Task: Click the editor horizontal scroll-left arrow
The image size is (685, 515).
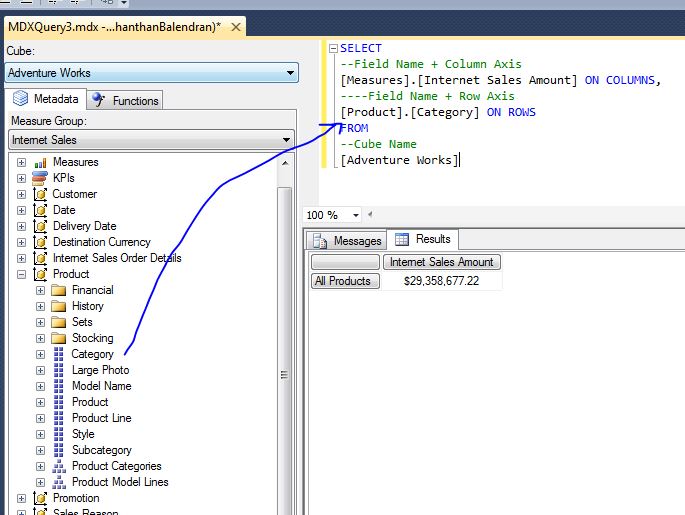Action: [x=370, y=214]
